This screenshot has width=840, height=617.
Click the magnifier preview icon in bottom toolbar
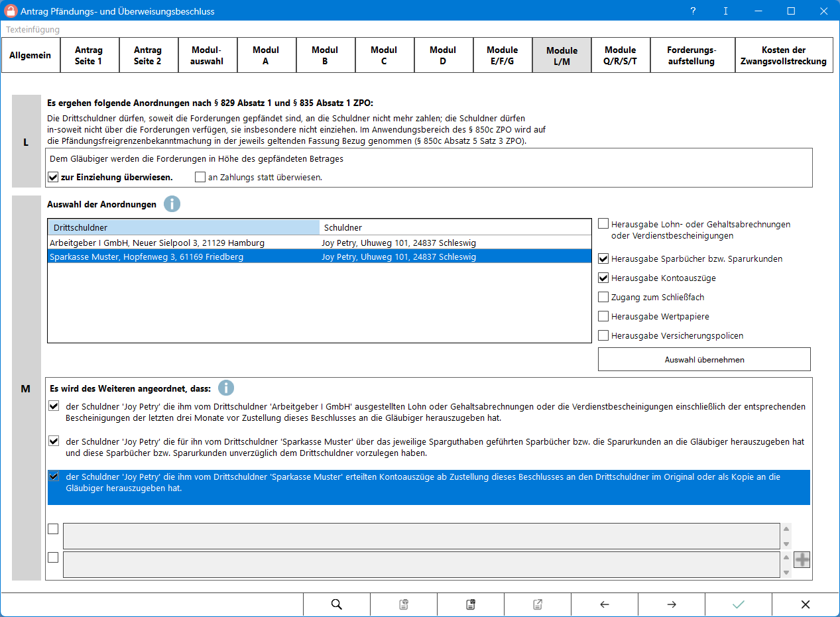tap(336, 604)
